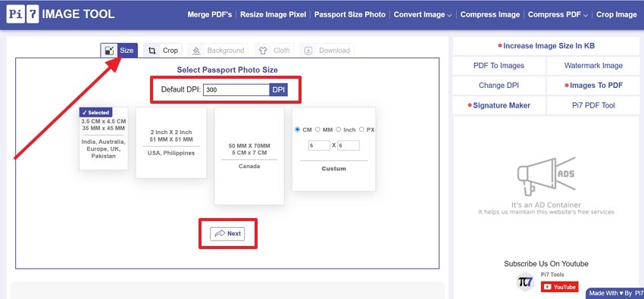Click the Background paint bucket icon

point(196,51)
